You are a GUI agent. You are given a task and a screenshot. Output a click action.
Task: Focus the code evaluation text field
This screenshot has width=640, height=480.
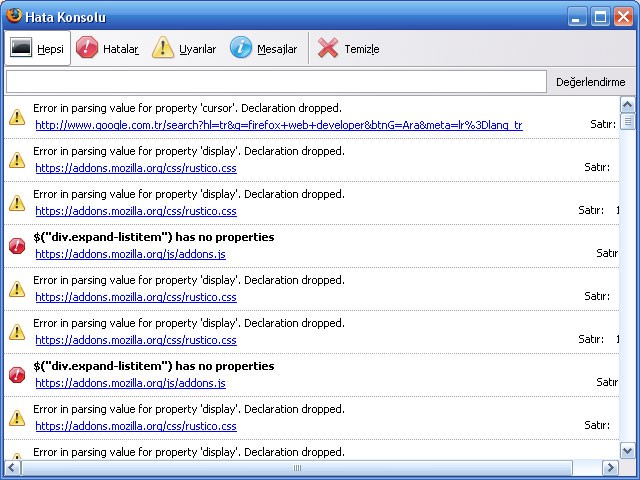point(276,82)
